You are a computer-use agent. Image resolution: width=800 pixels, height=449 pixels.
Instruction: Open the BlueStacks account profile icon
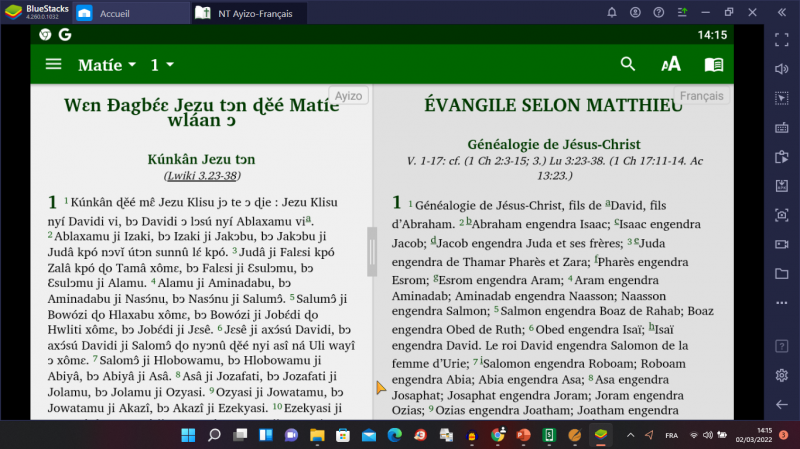click(635, 12)
